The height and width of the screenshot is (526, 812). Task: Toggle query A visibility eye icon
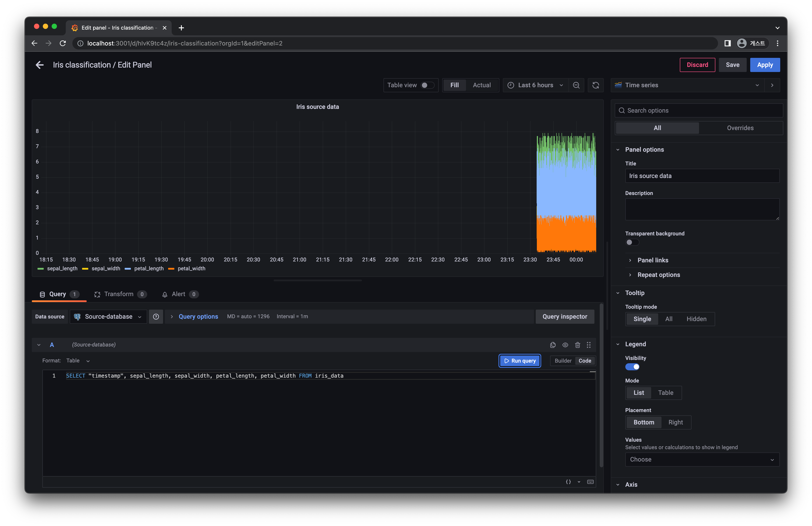(x=565, y=345)
